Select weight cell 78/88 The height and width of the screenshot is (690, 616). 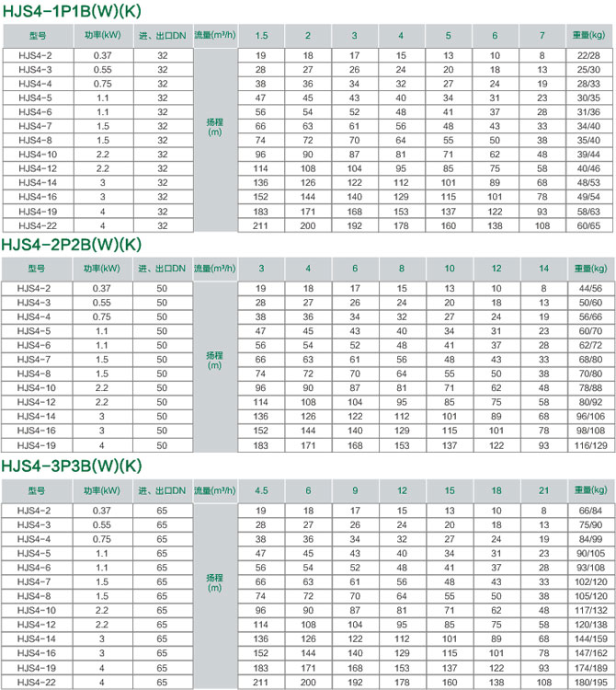[590, 387]
